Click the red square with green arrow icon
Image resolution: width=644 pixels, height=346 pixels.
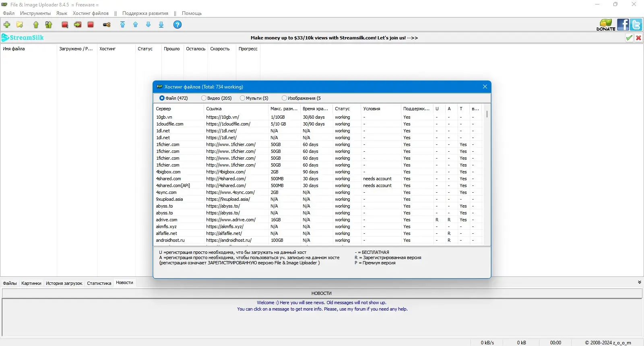tap(78, 25)
